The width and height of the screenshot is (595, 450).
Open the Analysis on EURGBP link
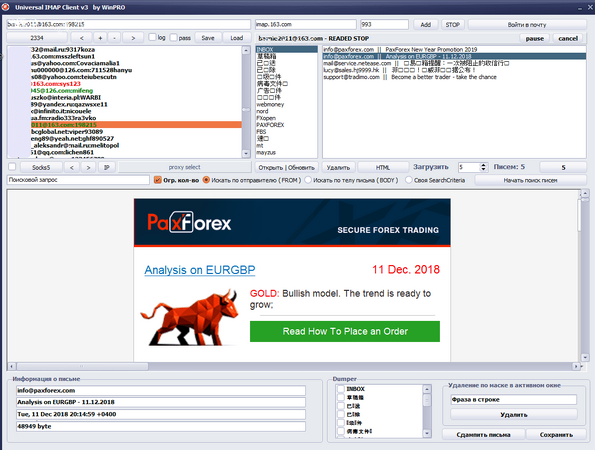tap(200, 270)
